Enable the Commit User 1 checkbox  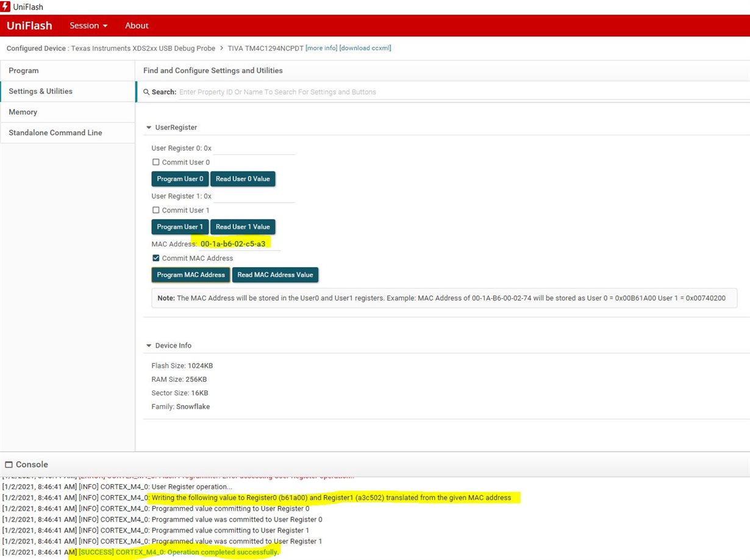(156, 210)
